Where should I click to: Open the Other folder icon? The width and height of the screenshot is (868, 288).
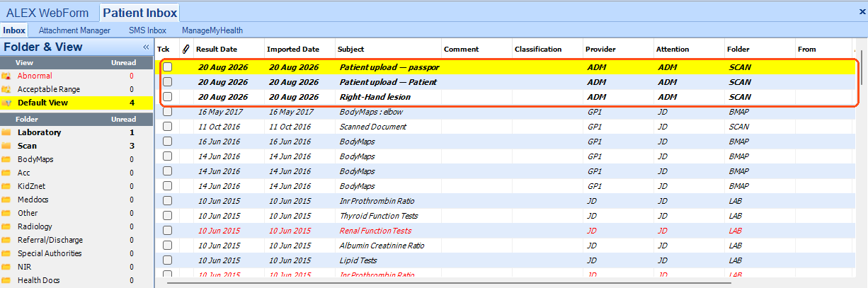(x=6, y=213)
